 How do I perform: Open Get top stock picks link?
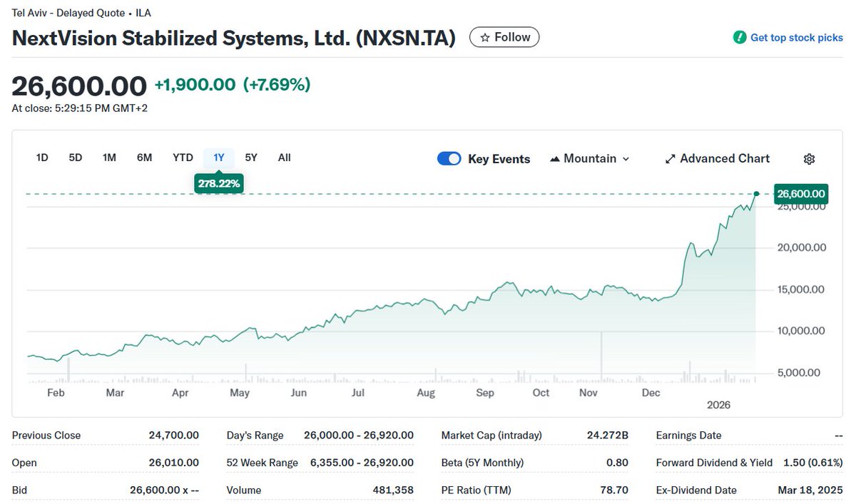pyautogui.click(x=788, y=37)
